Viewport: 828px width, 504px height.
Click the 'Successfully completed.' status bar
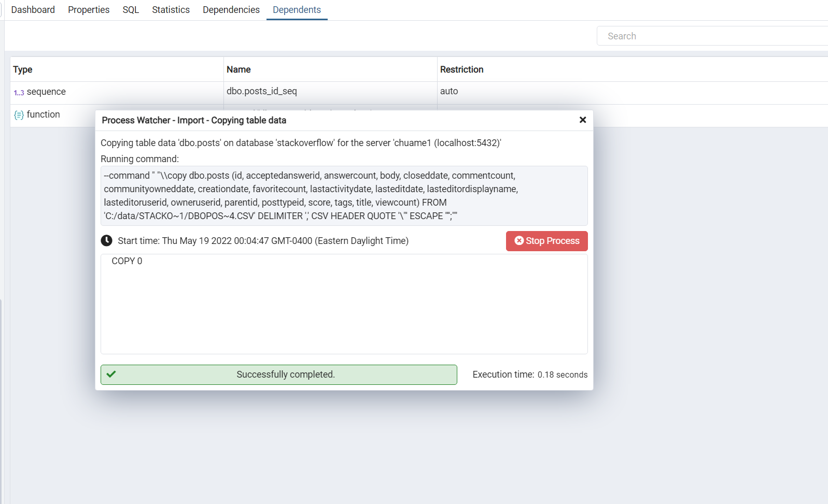tap(279, 375)
